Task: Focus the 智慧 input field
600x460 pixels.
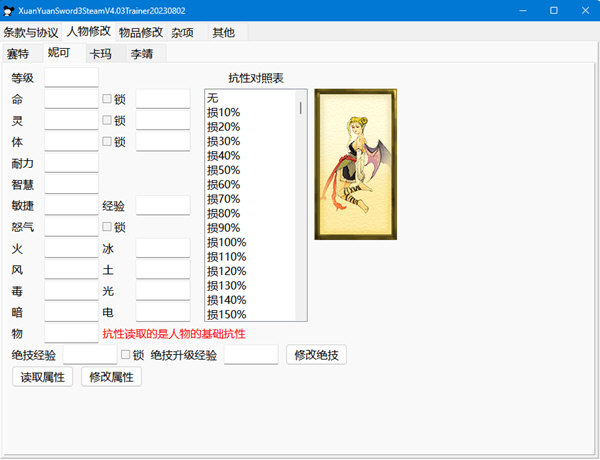Action: click(x=72, y=184)
